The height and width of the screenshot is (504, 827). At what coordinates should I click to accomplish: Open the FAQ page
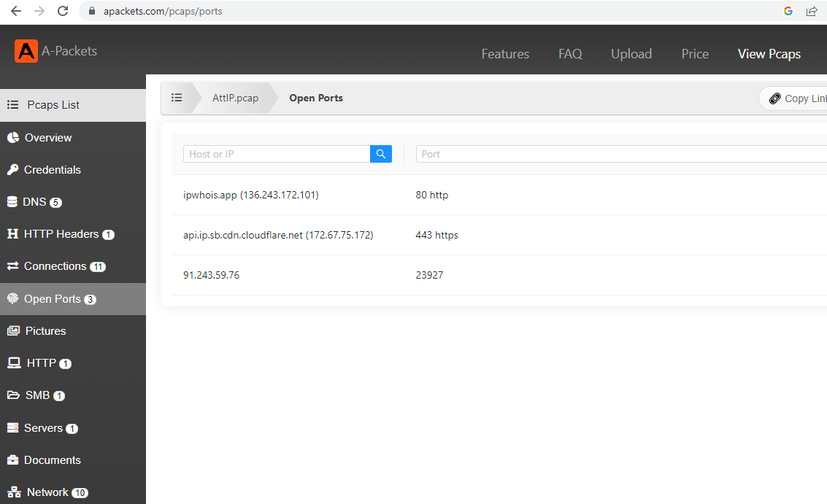(570, 54)
